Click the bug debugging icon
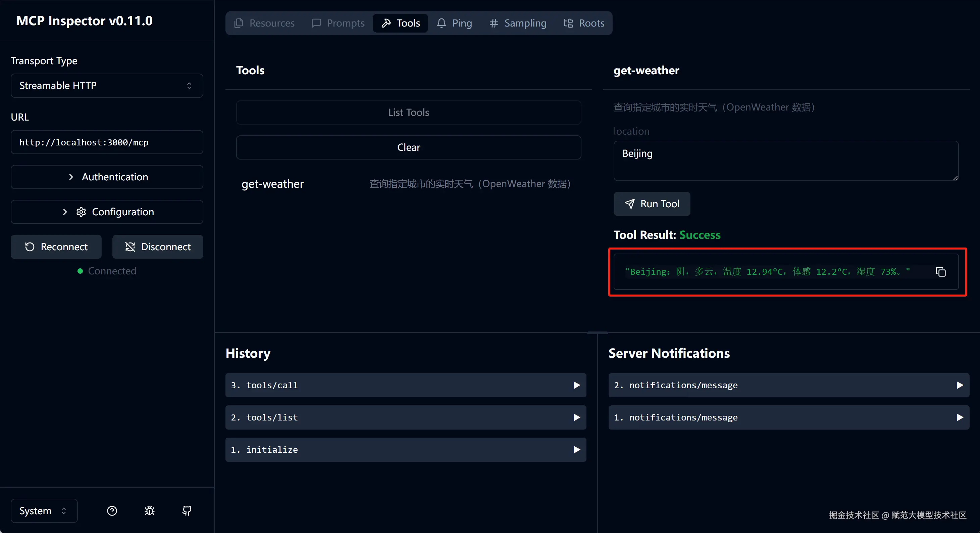The height and width of the screenshot is (533, 980). pos(150,511)
